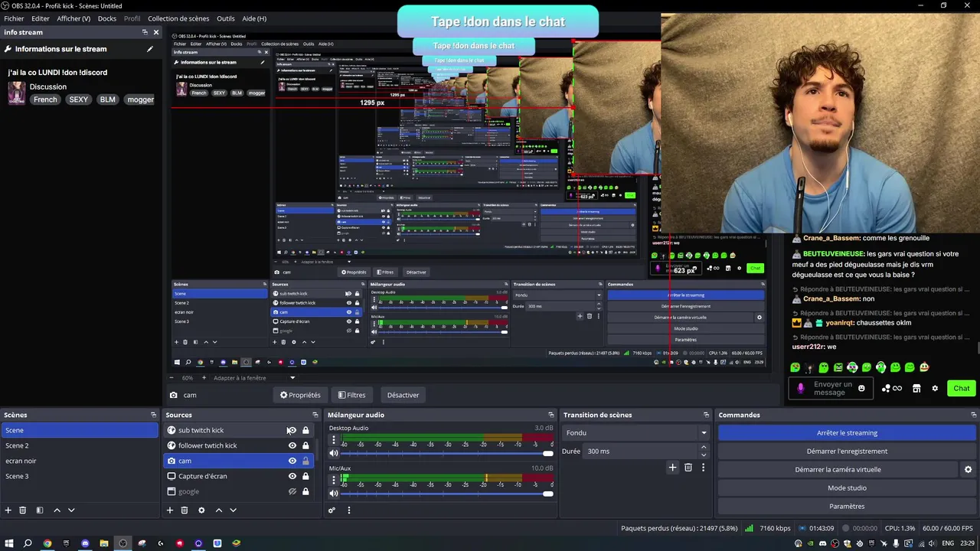Image resolution: width=980 pixels, height=551 pixels.
Task: Toggle visibility of follower twtich kick source
Action: tap(292, 445)
